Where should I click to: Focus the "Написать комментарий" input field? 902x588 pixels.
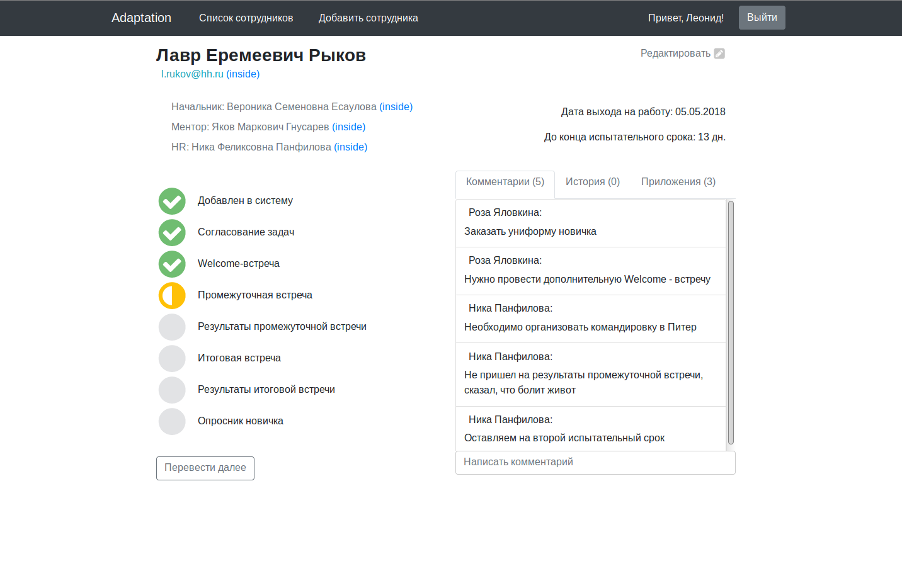(595, 462)
